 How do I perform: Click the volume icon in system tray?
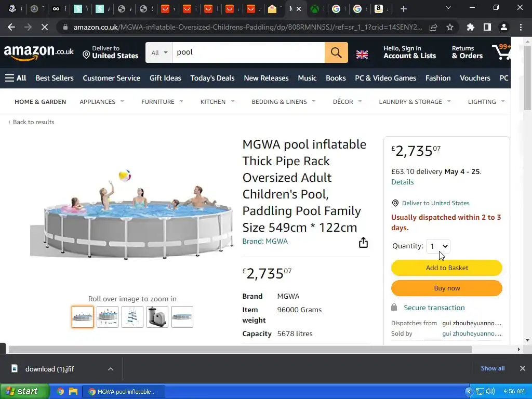tap(490, 392)
